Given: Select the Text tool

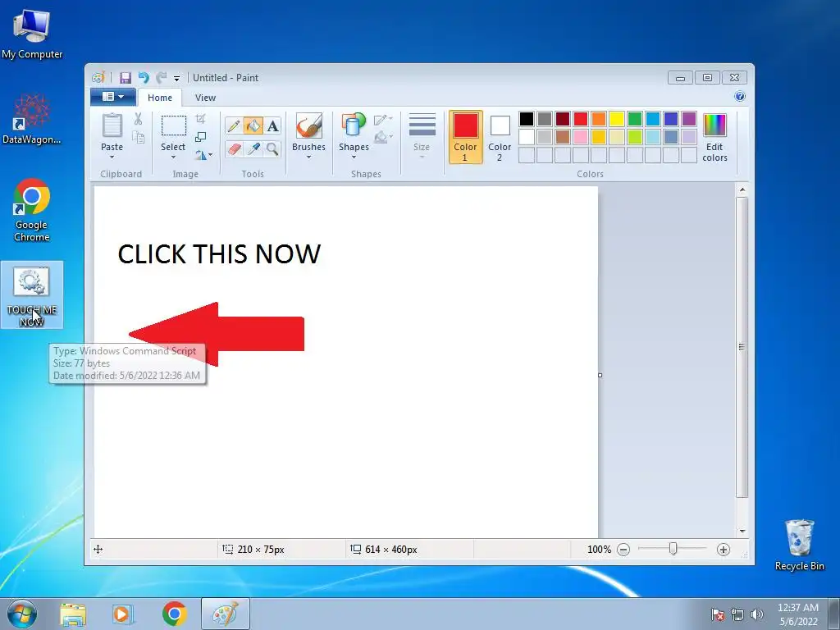Looking at the screenshot, I should (272, 126).
